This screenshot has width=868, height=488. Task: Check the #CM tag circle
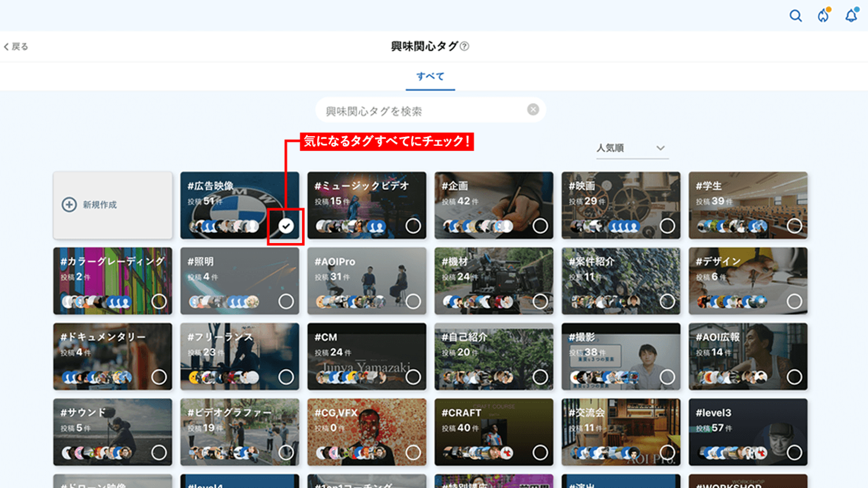[413, 377]
